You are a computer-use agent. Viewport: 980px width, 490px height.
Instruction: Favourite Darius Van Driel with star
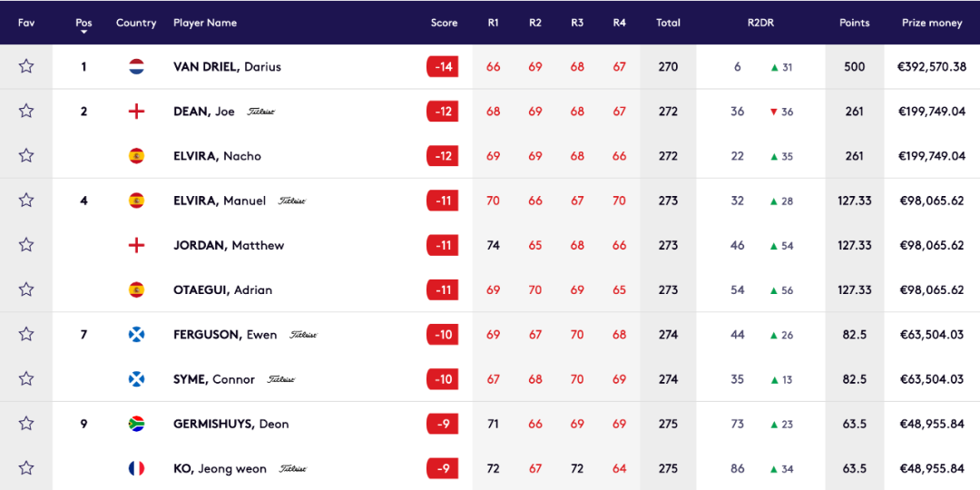[x=25, y=66]
